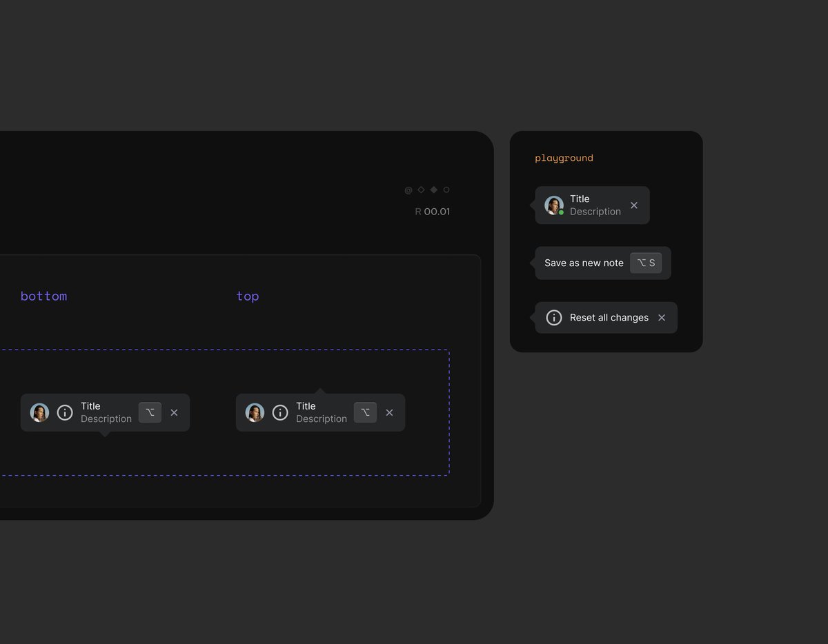Close the top tooltip
Viewport: 828px width, 644px height.
(389, 412)
